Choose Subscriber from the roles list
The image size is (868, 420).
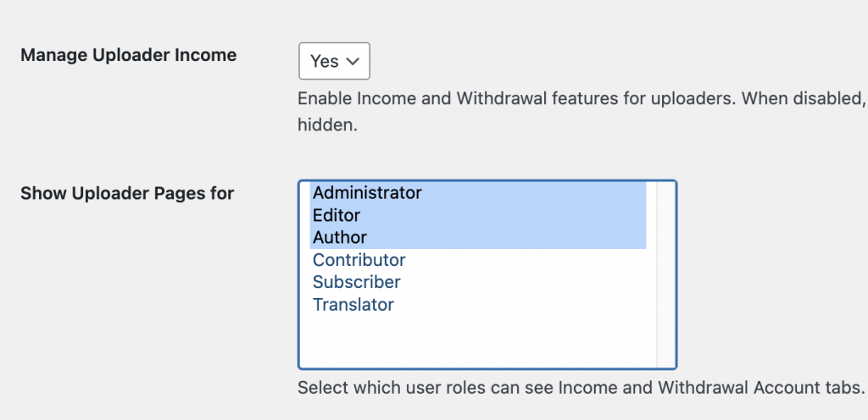point(357,282)
